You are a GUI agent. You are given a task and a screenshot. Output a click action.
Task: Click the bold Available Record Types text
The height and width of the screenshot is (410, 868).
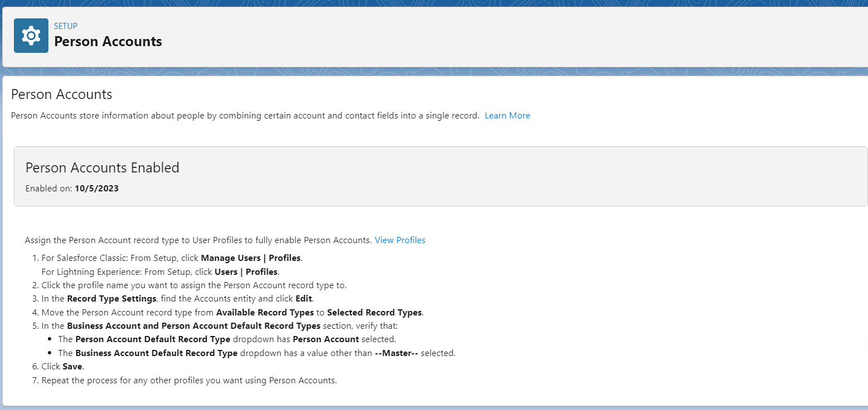[265, 313]
